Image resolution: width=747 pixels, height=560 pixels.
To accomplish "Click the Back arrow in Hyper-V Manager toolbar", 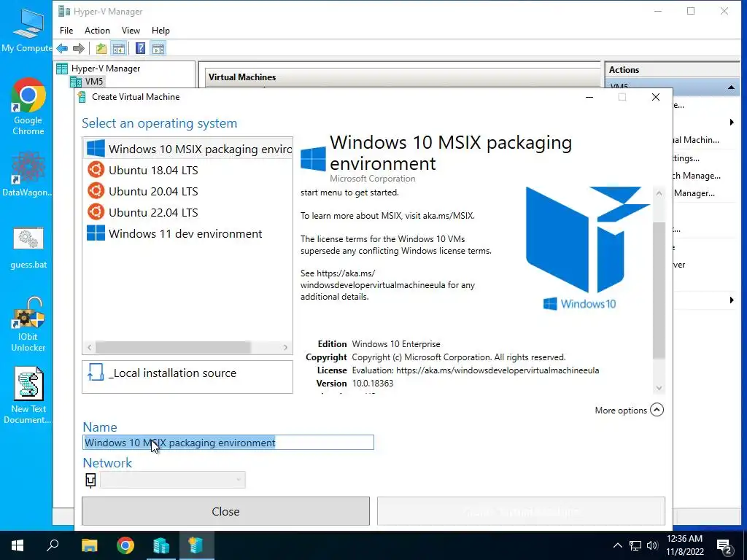I will point(62,48).
